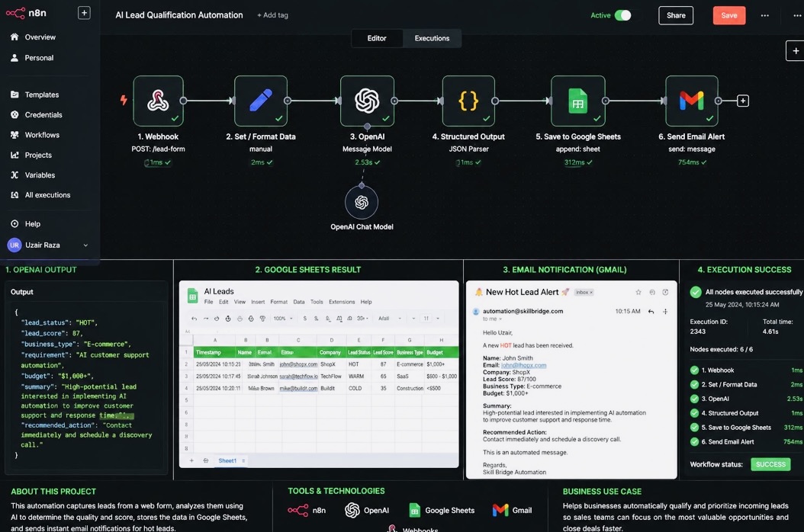Viewport: 804px width, 532px height.
Task: Click the webhook trigger lightning icon
Action: (x=124, y=100)
